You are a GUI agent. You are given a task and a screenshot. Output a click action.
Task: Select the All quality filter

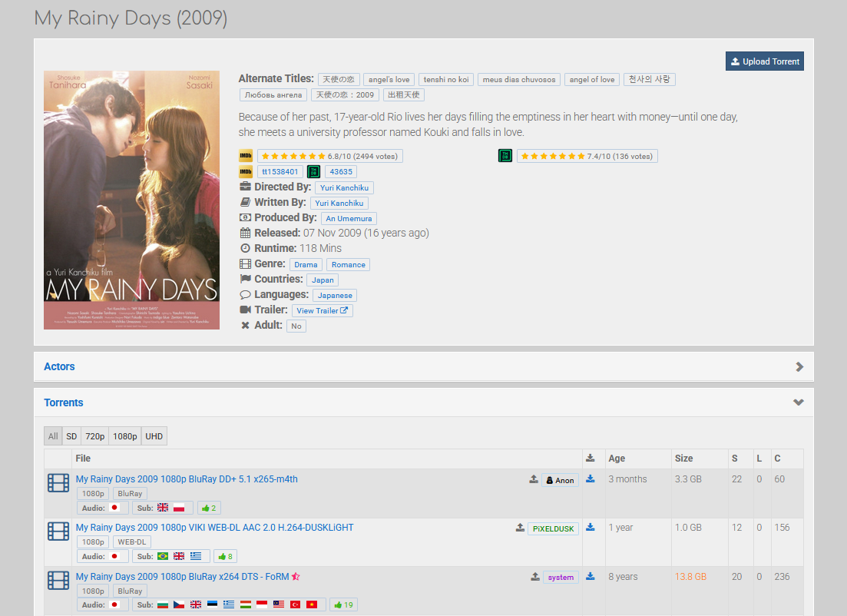(53, 436)
